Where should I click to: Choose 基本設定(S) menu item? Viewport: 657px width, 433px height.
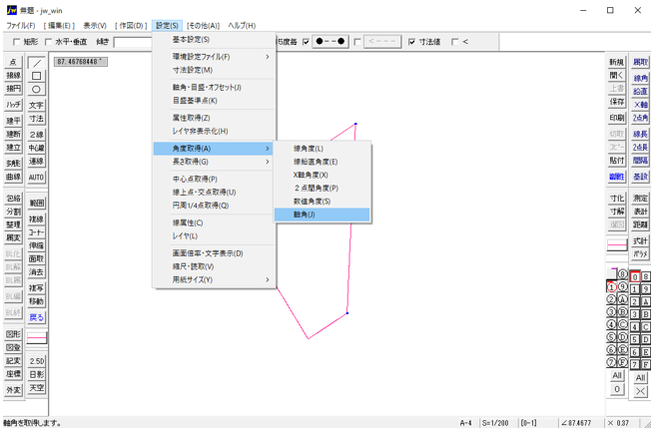(x=214, y=39)
